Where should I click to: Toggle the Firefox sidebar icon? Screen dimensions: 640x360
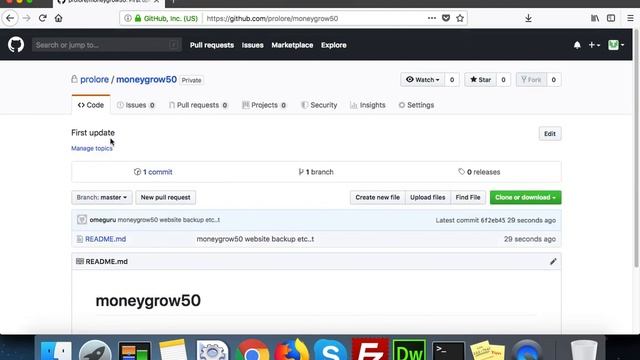pos(611,18)
